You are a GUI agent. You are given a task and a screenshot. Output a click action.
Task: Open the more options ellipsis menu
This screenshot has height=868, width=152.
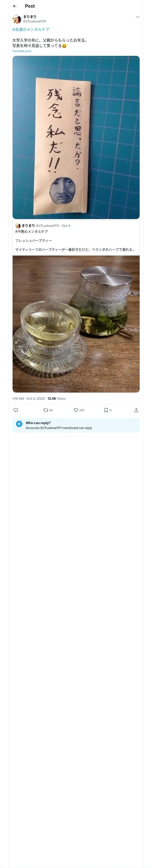tap(138, 17)
